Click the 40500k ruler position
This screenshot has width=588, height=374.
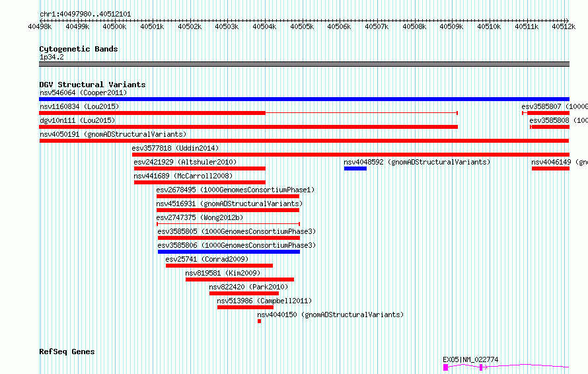pyautogui.click(x=114, y=26)
